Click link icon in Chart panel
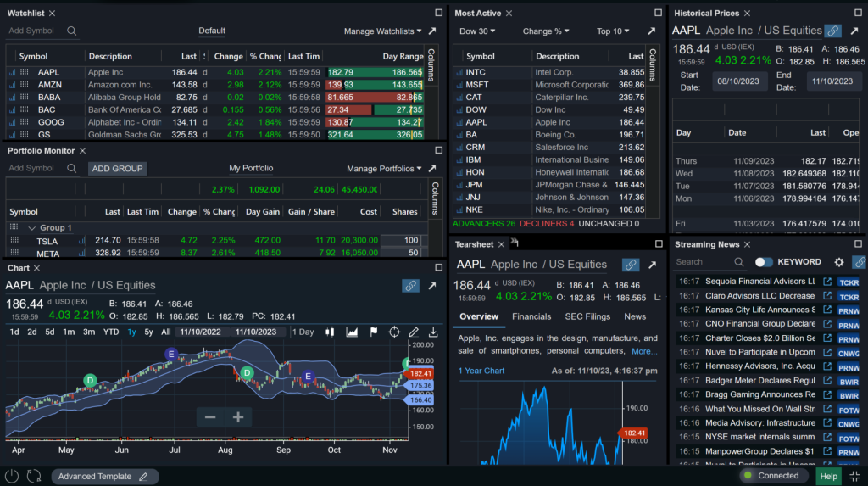 coord(410,285)
